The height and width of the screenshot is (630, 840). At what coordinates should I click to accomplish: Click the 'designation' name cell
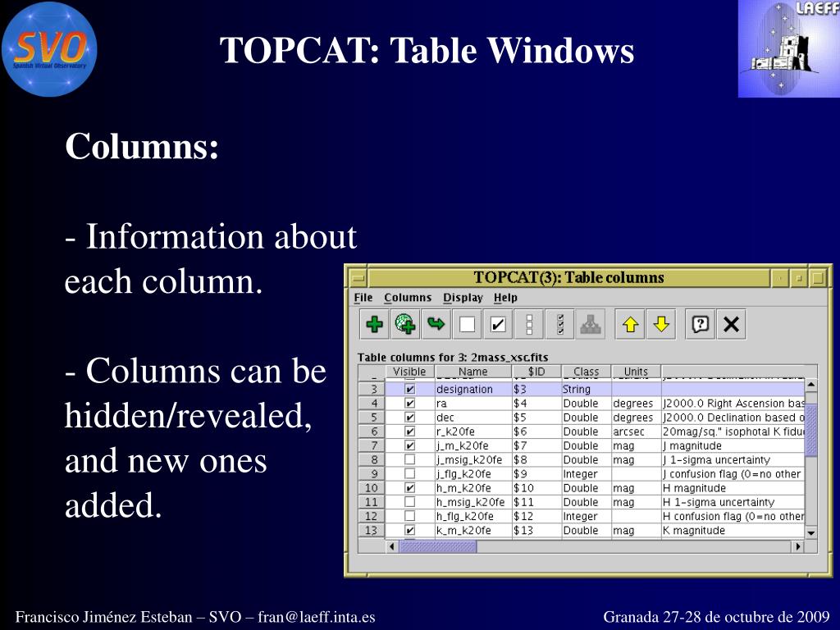tap(473, 390)
